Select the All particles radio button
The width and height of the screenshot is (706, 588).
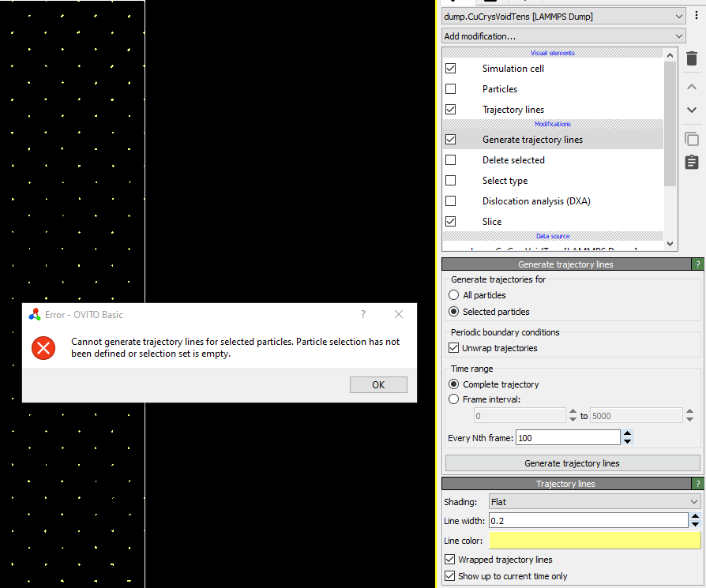coord(453,294)
